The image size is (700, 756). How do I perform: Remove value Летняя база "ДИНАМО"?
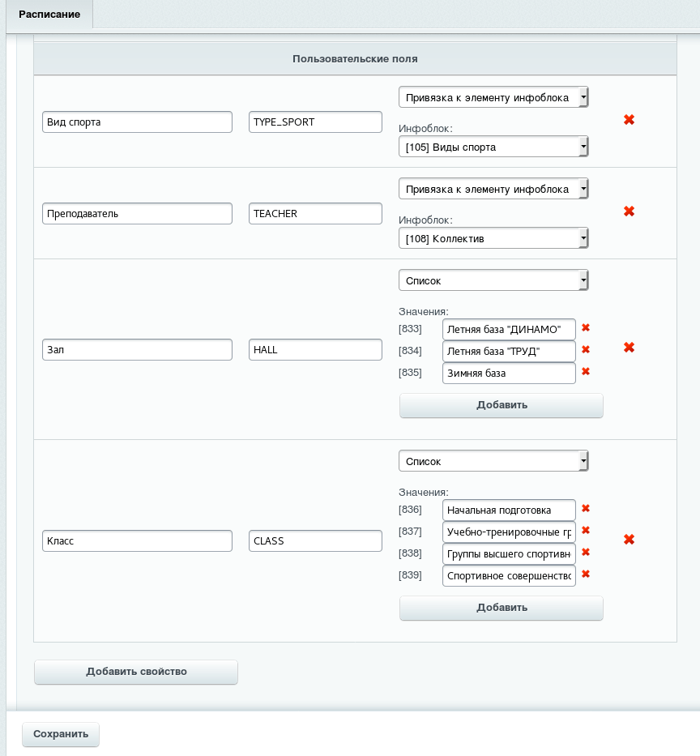point(586,328)
